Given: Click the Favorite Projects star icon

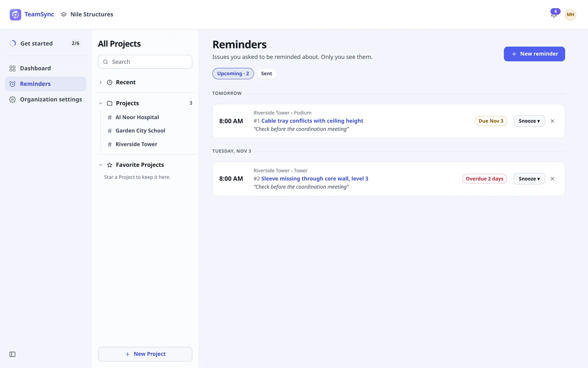Looking at the screenshot, I should point(110,165).
